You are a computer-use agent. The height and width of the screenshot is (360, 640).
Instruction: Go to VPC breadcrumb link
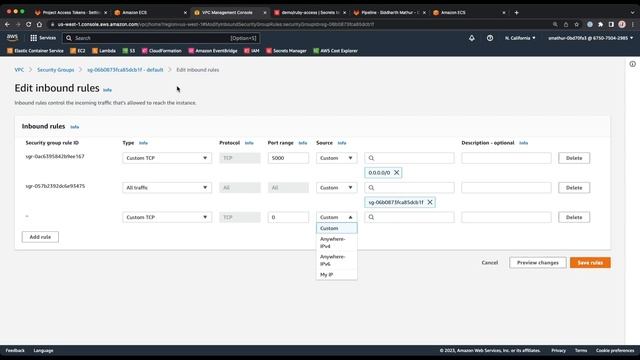(19, 70)
